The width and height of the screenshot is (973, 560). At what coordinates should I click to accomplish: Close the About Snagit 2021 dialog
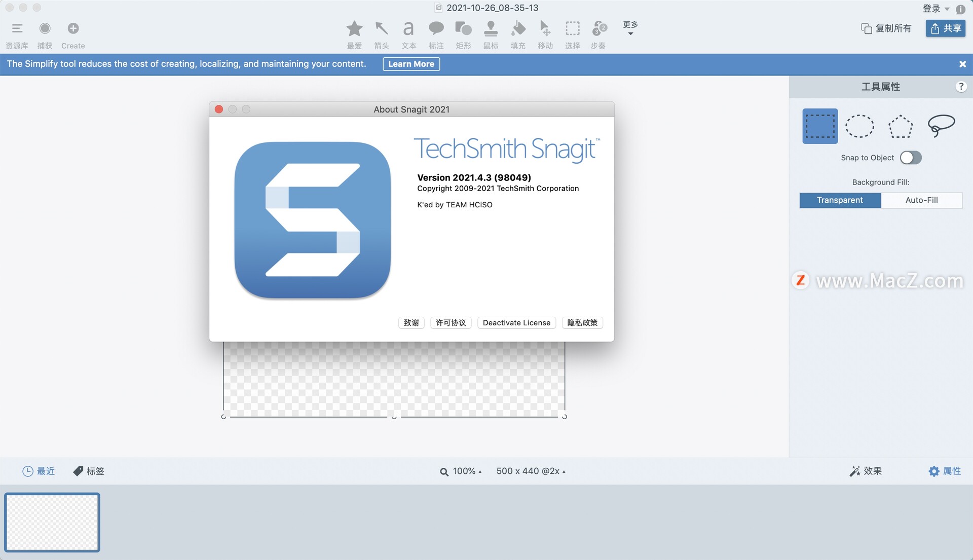tap(219, 109)
